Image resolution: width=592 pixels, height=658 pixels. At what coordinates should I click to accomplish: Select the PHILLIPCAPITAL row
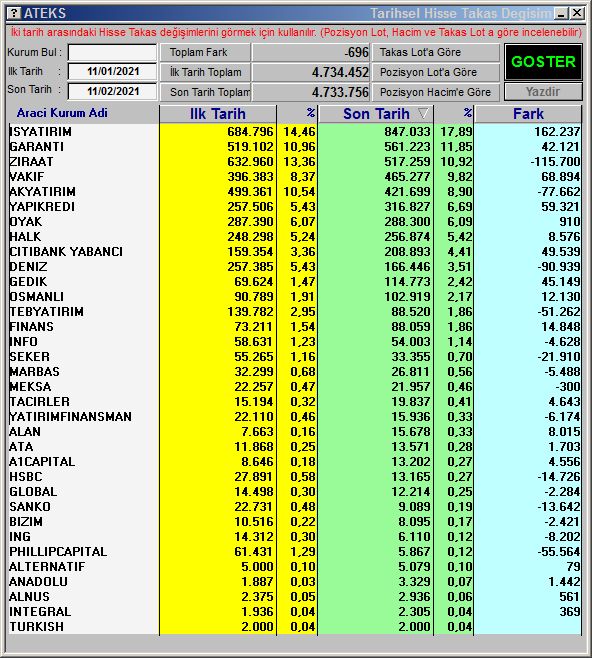295,551
